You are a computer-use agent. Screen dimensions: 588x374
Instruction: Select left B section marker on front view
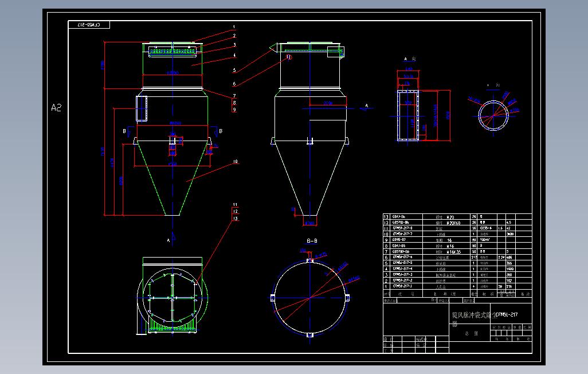[124, 131]
